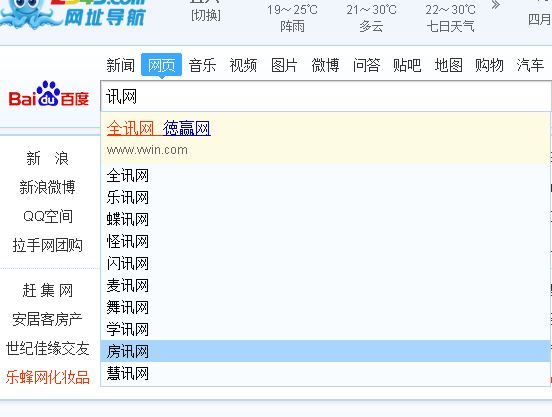
Task: Choose the 闪讯网 suggestion
Action: point(325,264)
